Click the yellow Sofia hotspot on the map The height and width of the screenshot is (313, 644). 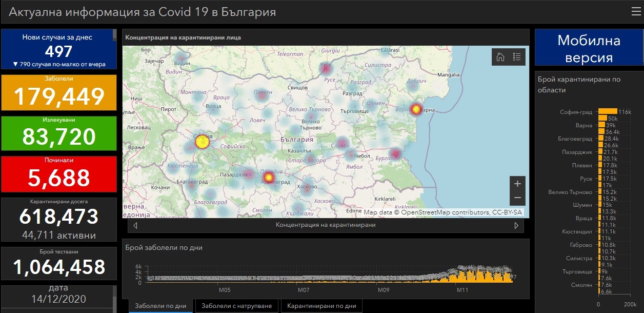tap(202, 142)
